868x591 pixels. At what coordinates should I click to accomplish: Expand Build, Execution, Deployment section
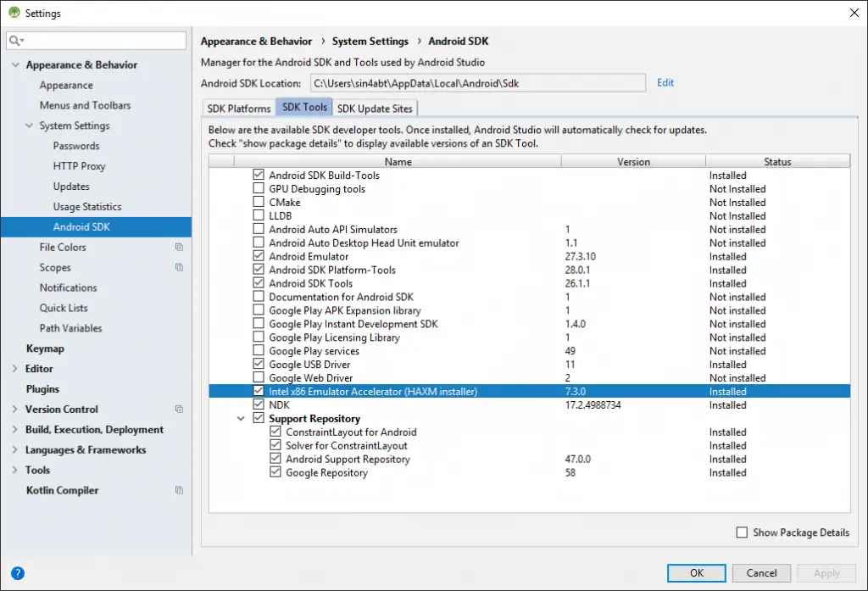click(x=15, y=429)
